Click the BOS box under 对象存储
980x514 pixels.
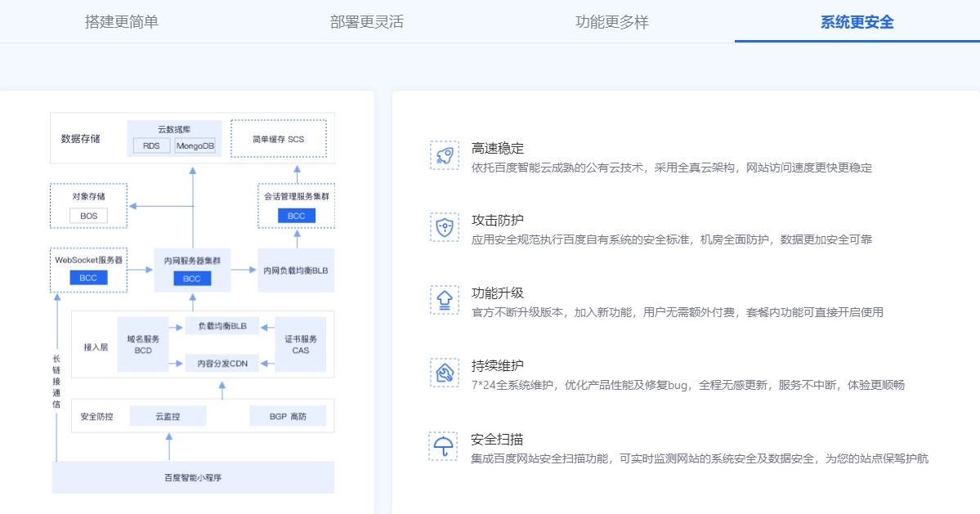coord(88,216)
